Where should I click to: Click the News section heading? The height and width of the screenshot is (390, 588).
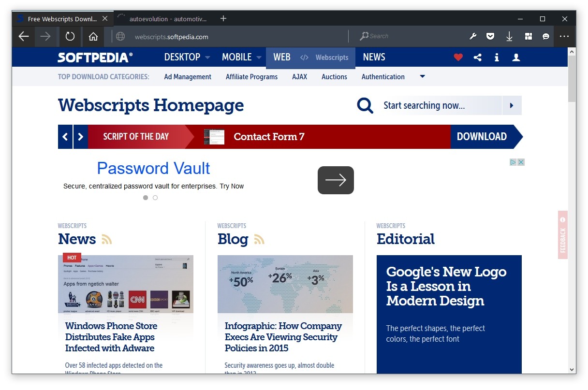[x=77, y=239]
